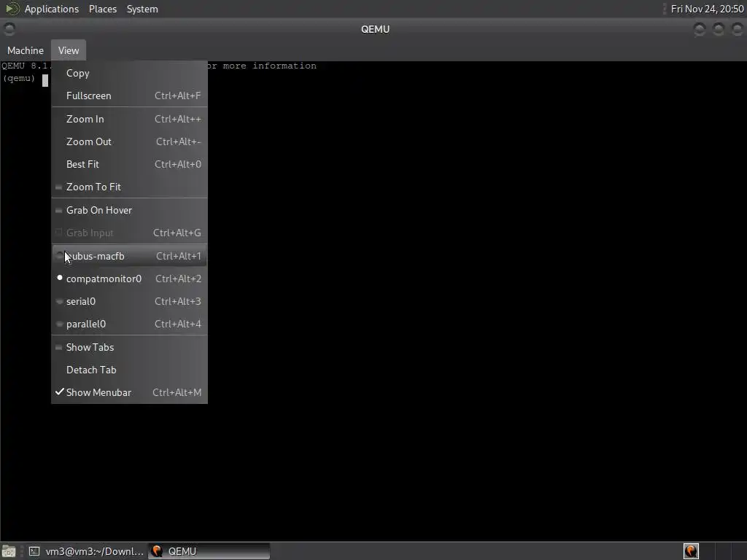
Task: Close the QEMU window
Action: tap(737, 29)
